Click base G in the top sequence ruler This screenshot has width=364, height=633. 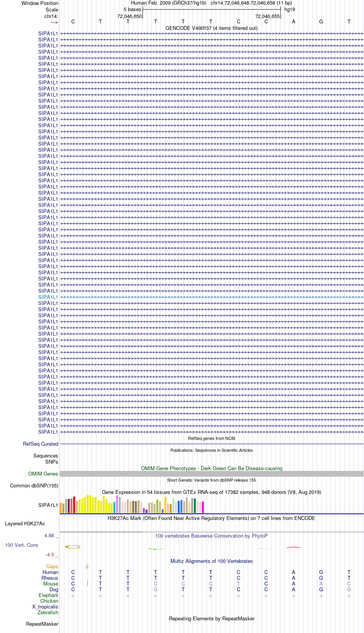pos(321,22)
